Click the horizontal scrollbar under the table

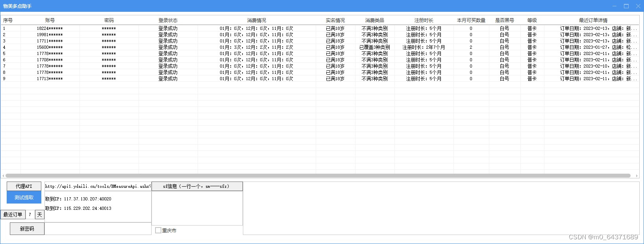coord(318,176)
